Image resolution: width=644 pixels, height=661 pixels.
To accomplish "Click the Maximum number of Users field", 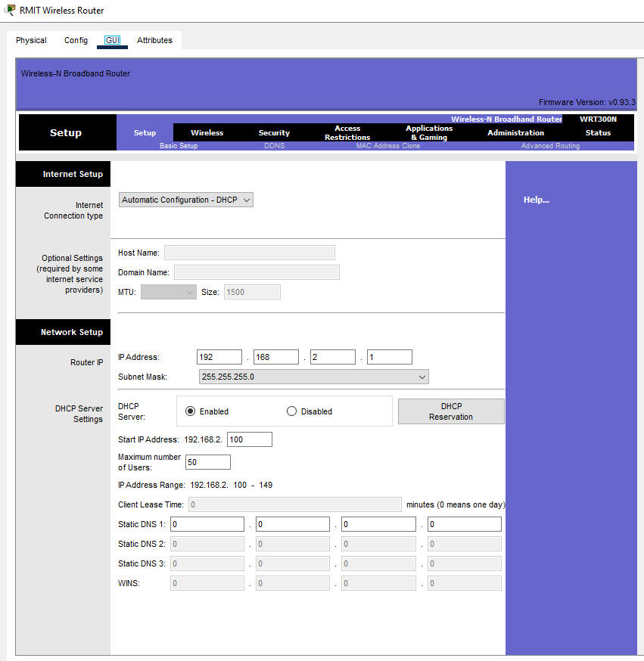I will 208,462.
